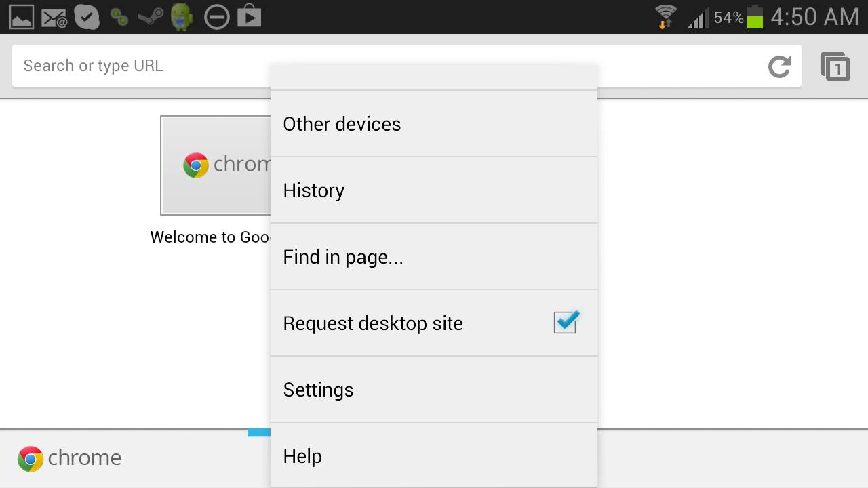The width and height of the screenshot is (868, 488).
Task: Tap the green Android robot notification icon
Action: (182, 17)
